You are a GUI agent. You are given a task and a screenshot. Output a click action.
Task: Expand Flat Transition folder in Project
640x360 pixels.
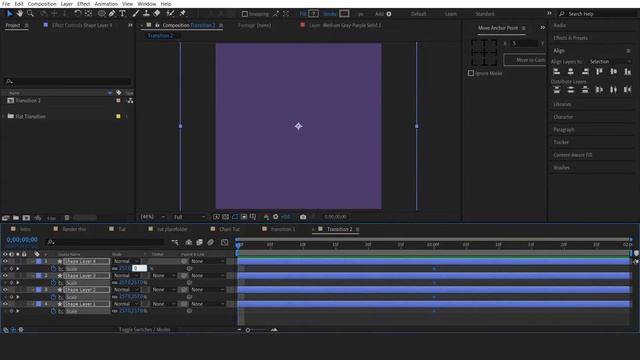(x=4, y=116)
